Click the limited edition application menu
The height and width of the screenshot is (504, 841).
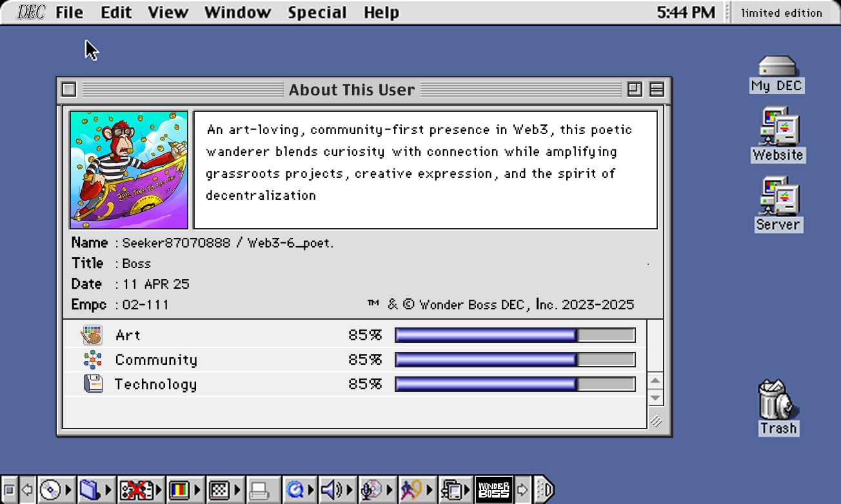click(781, 12)
